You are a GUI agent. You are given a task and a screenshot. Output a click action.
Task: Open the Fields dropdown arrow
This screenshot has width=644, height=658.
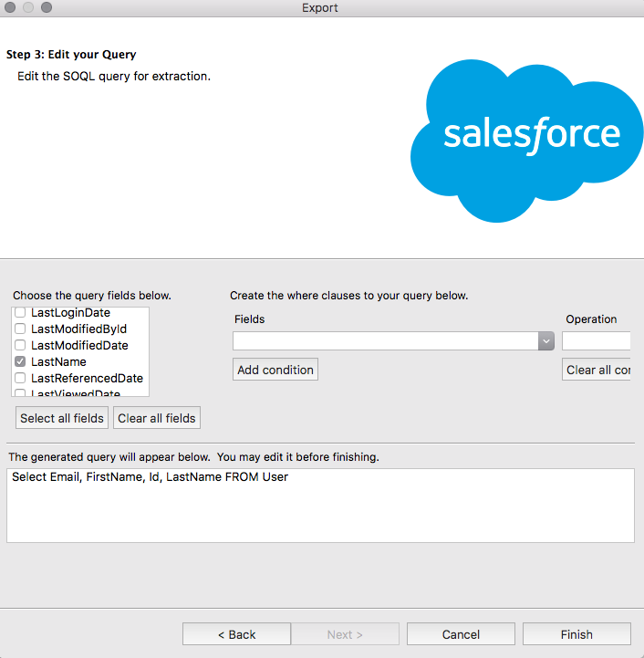545,340
